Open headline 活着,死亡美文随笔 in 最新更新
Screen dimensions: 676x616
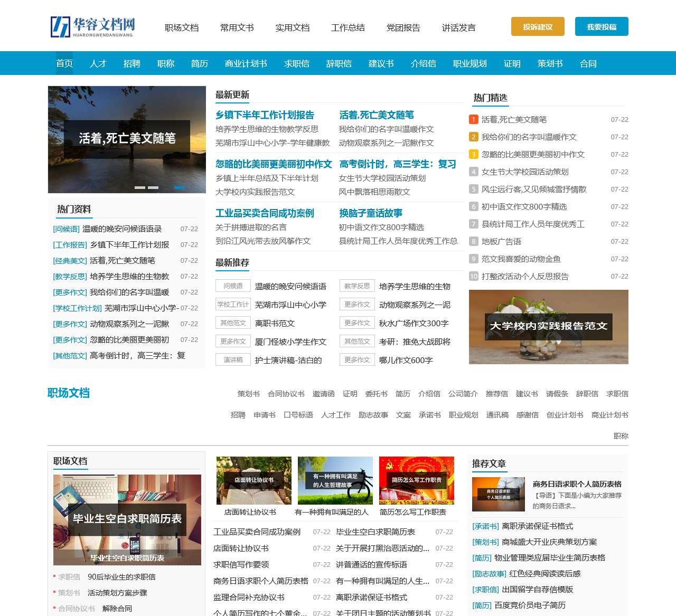(377, 115)
